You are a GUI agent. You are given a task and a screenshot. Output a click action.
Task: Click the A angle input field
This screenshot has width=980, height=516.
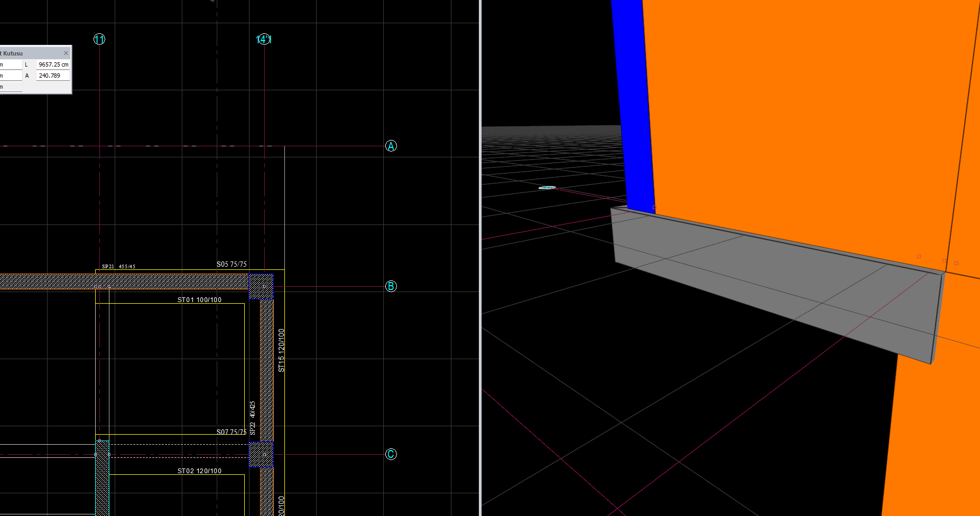pos(53,76)
